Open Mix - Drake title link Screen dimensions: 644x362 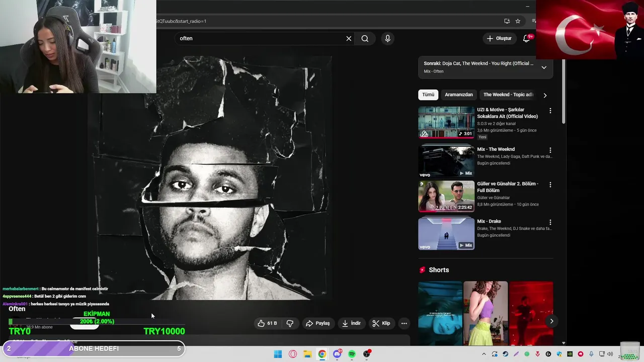click(x=489, y=221)
